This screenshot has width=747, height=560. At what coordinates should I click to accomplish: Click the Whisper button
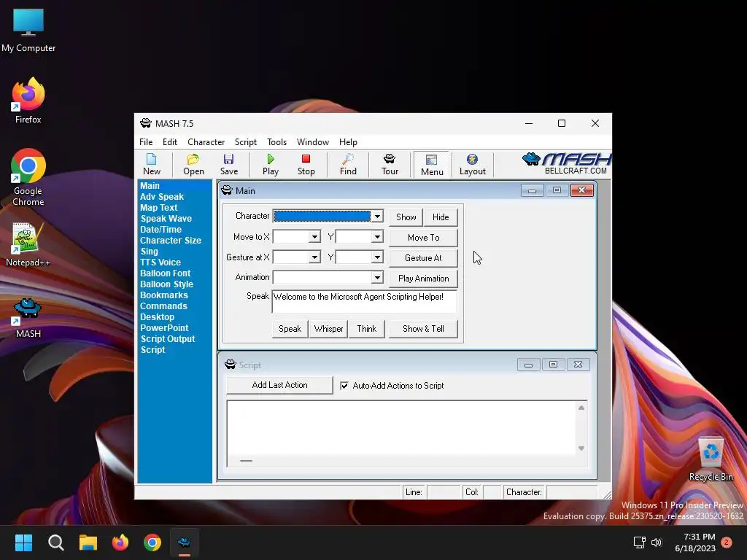[x=328, y=329]
